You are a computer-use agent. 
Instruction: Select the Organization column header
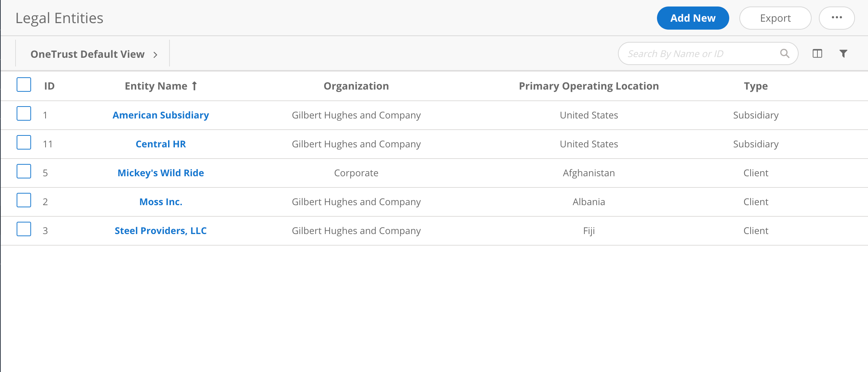point(356,86)
